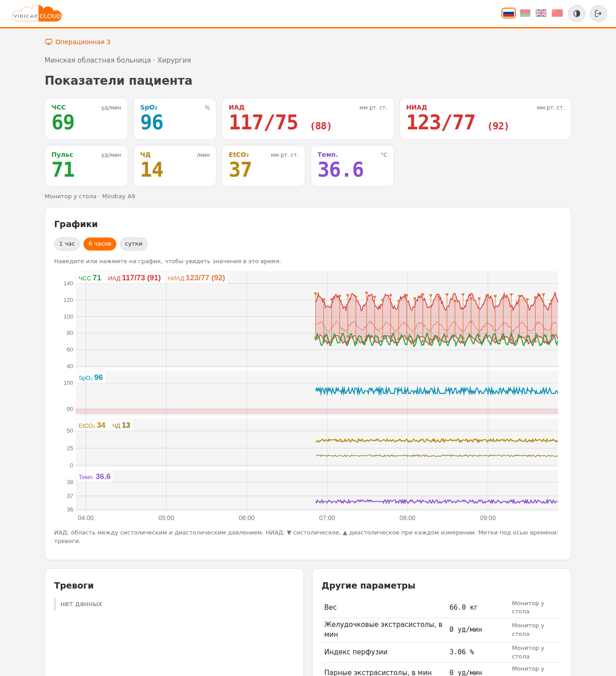The width and height of the screenshot is (616, 676).
Task: Click the ЧСС heart rate card
Action: pyautogui.click(x=87, y=119)
